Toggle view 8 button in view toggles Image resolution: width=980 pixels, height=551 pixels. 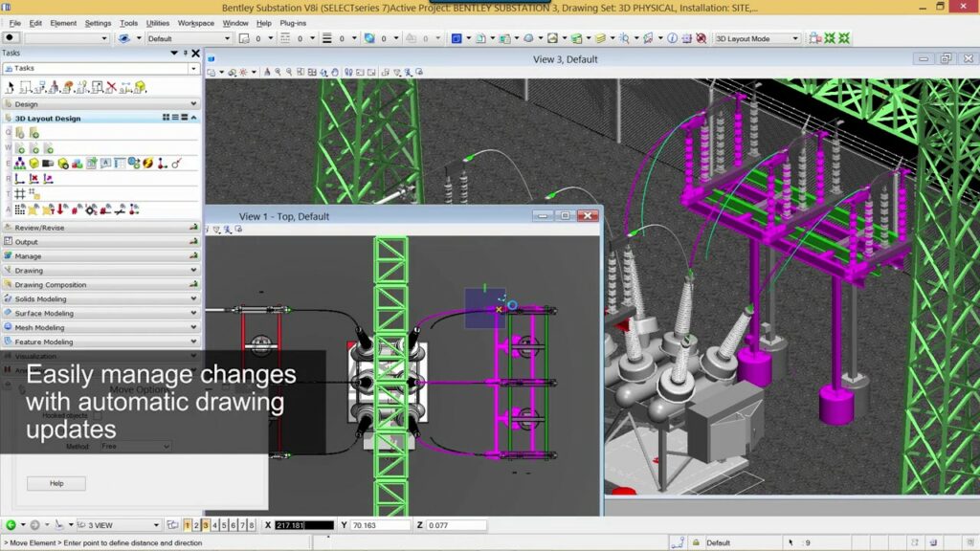252,525
